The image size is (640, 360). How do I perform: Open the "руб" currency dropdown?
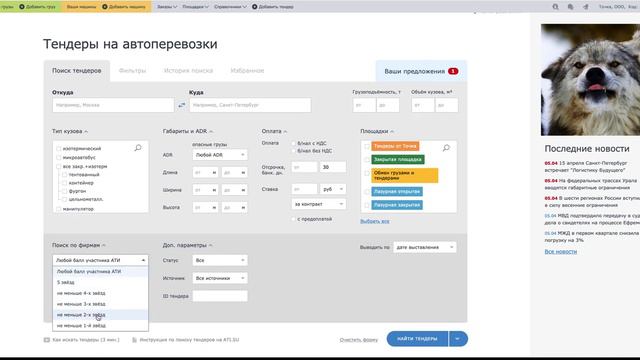333,189
